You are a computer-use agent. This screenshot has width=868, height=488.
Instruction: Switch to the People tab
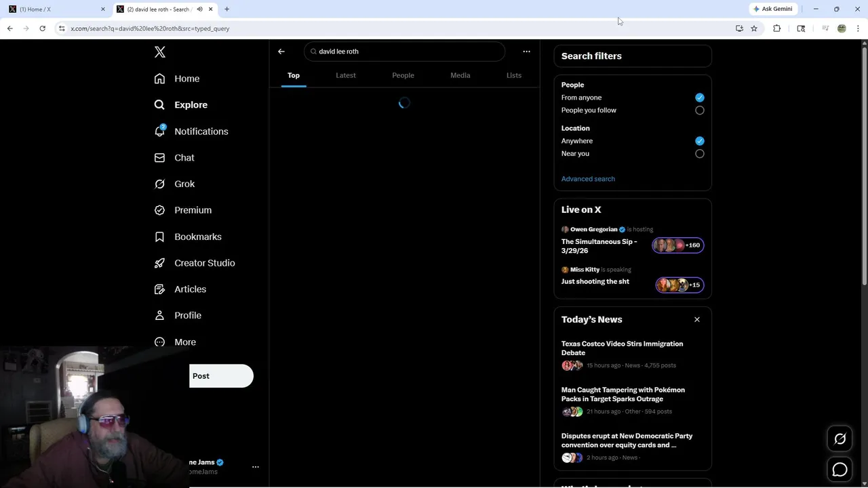click(x=403, y=75)
